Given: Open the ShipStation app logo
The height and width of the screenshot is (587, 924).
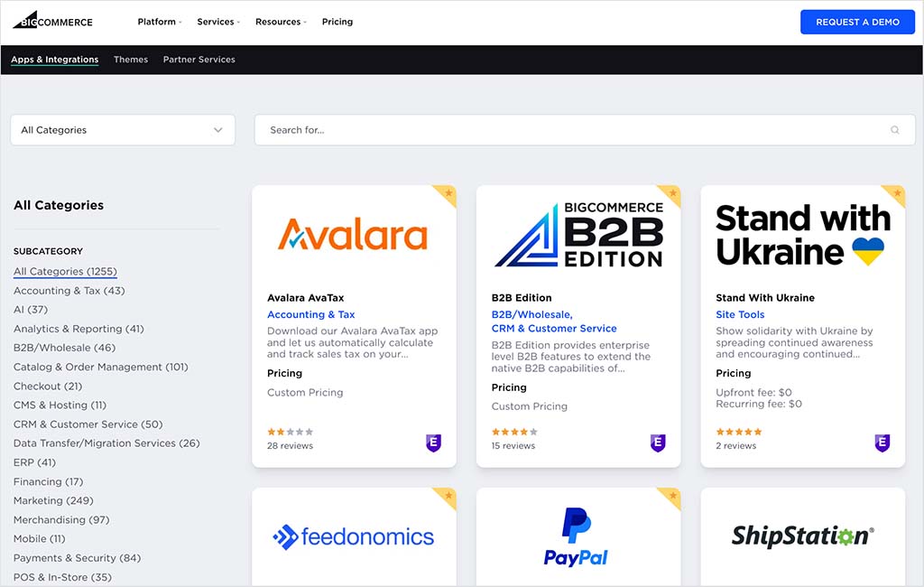Looking at the screenshot, I should click(x=802, y=536).
